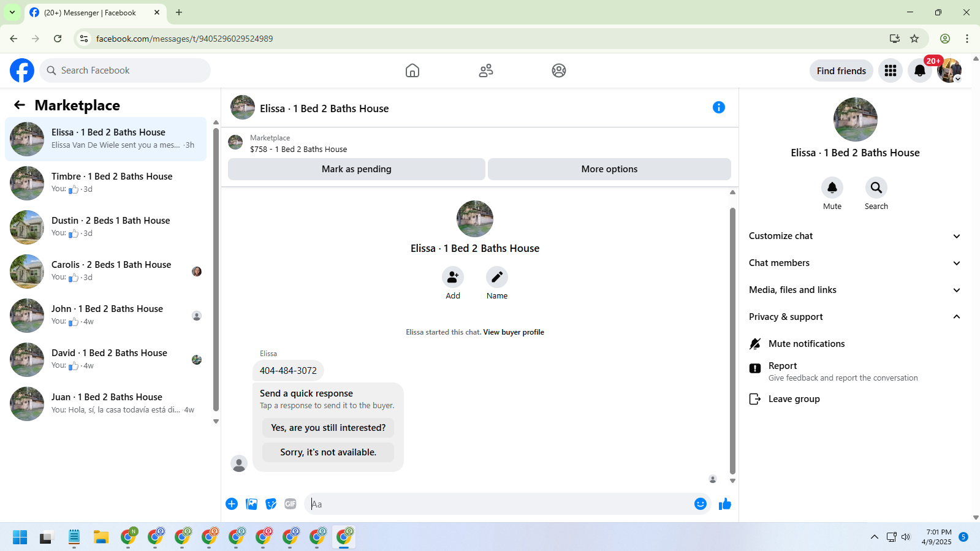Click the message text input box

tap(499, 504)
